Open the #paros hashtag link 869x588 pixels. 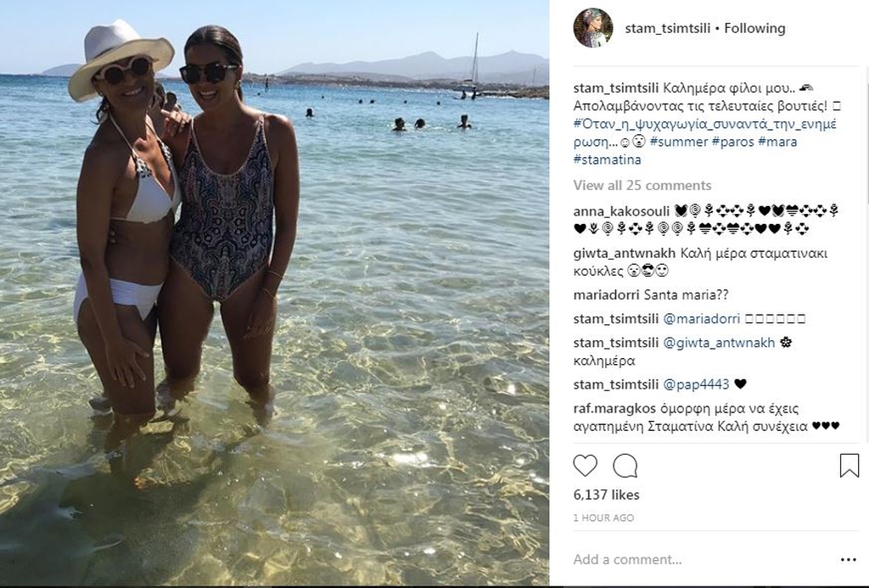[x=732, y=142]
